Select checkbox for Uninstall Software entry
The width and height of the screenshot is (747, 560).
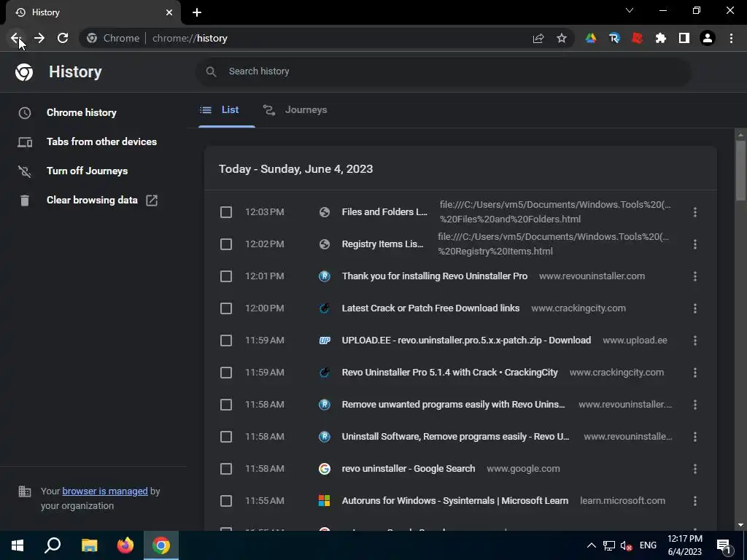226,437
